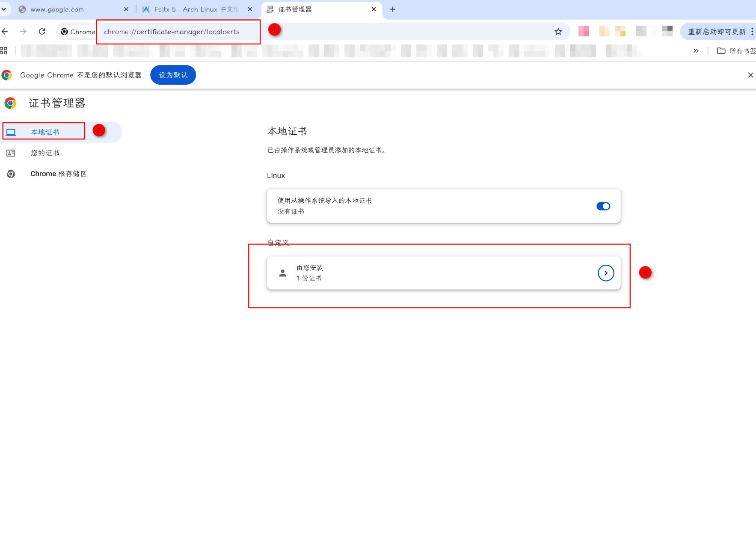
Task: Close the 证书管理器 tab
Action: [x=374, y=9]
